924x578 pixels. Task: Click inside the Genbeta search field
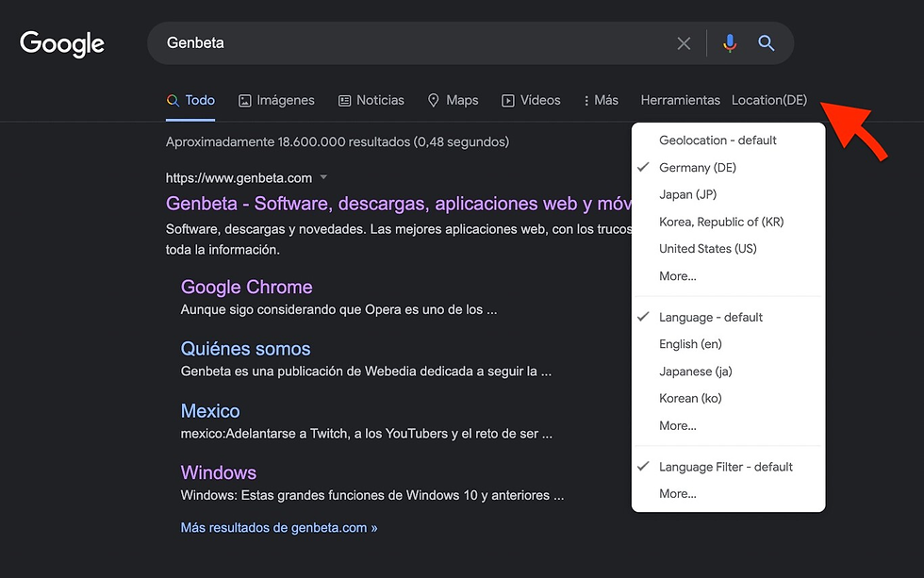(405, 43)
